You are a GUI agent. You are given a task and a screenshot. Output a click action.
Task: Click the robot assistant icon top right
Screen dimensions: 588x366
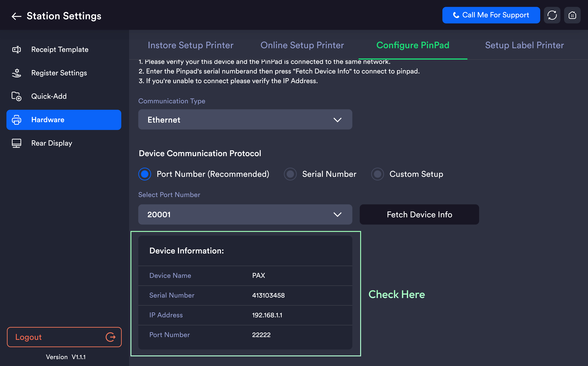click(572, 15)
